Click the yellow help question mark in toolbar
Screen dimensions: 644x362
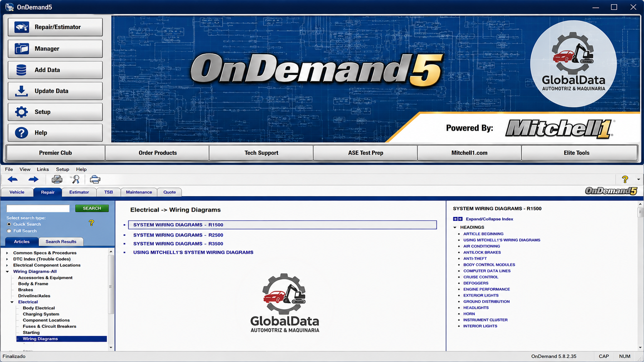click(625, 179)
